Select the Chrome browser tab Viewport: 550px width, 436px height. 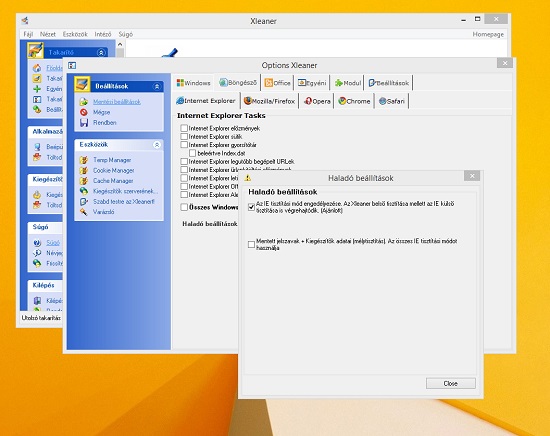coord(354,101)
